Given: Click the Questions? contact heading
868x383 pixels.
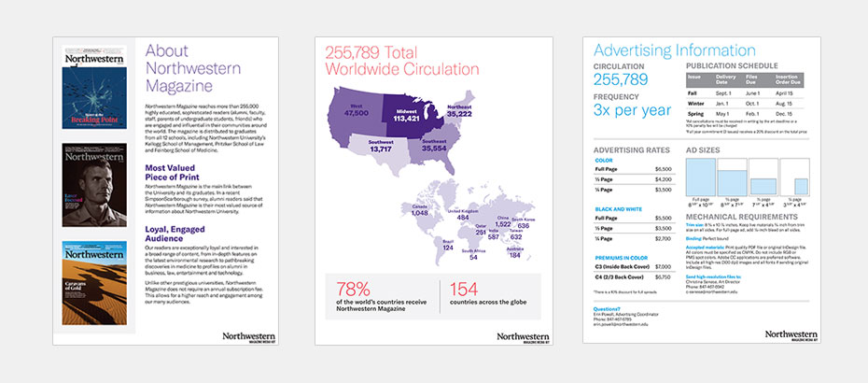Looking at the screenshot, I should click(x=607, y=309).
